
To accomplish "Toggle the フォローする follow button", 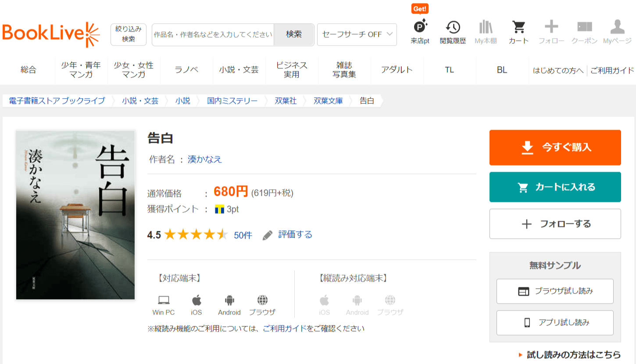I will (x=555, y=224).
